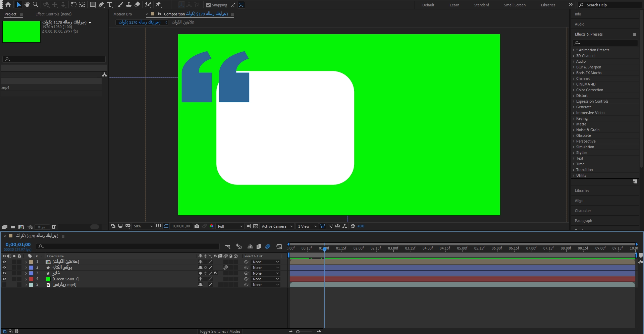Open the Full resolution dropdown

point(230,226)
